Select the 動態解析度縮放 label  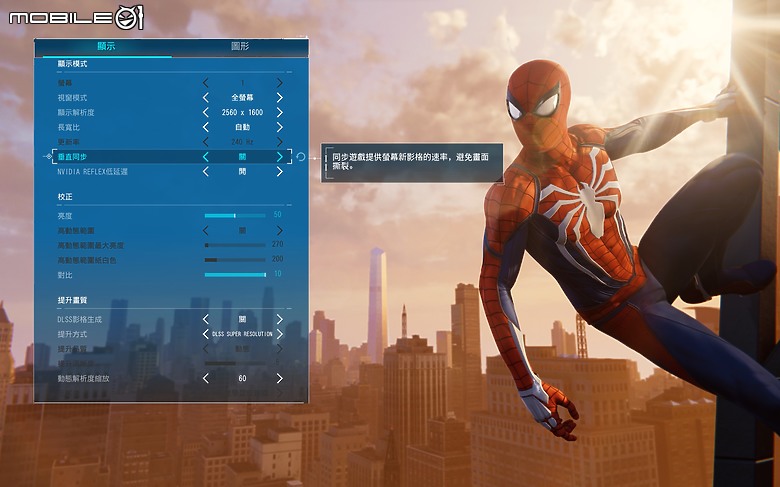coord(83,379)
